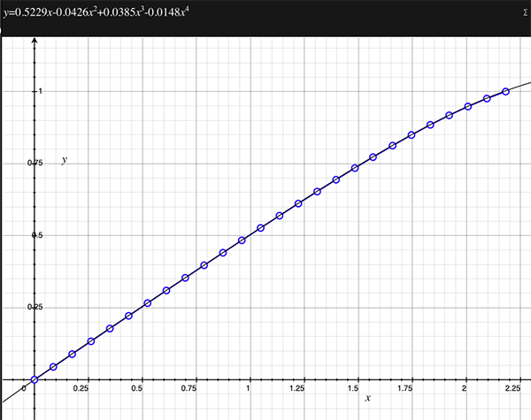Click the arrowhead atop the y-axis
Screen dimensions: 531x420
click(x=35, y=41)
